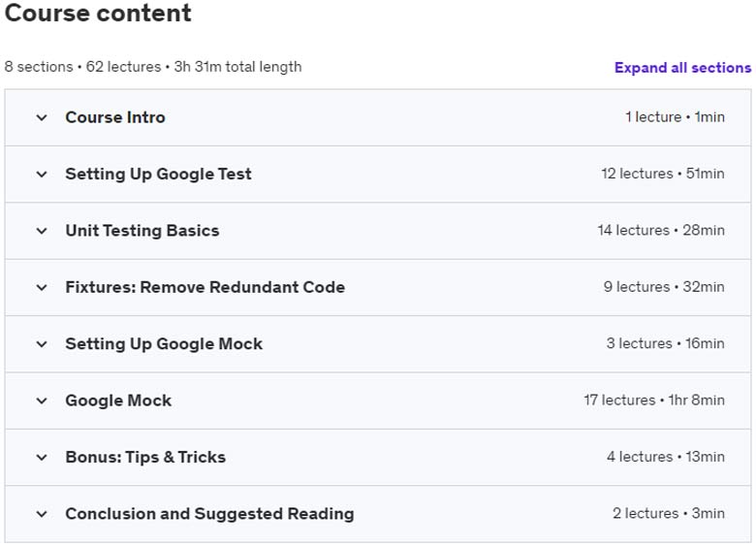Screen dimensions: 756x546
Task: Click '4 lectures • 13min' text
Action: 665,457
